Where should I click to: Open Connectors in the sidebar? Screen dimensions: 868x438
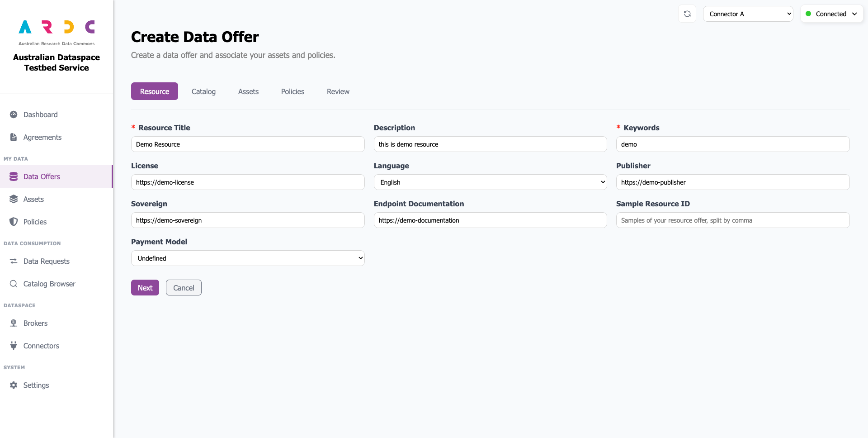(x=57, y=346)
